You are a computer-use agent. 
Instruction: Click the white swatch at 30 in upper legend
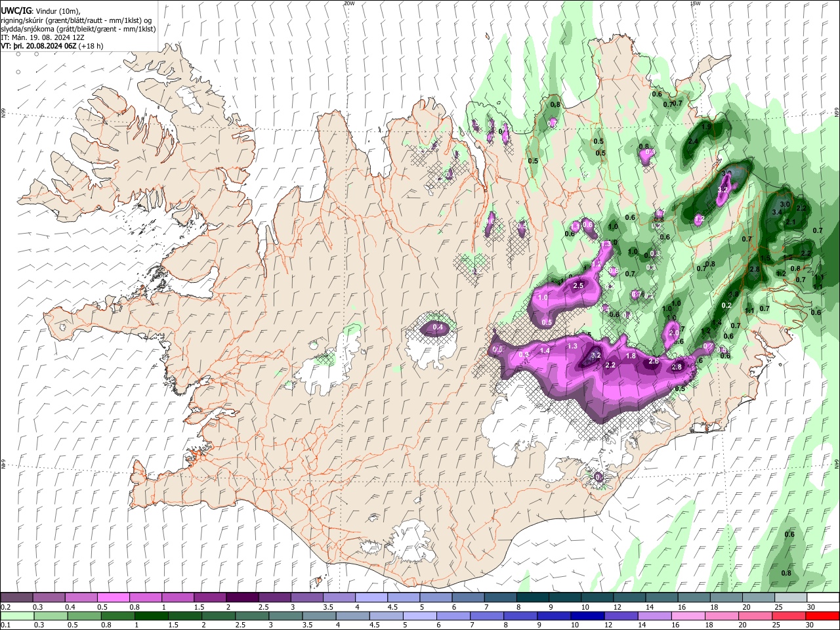click(x=822, y=597)
